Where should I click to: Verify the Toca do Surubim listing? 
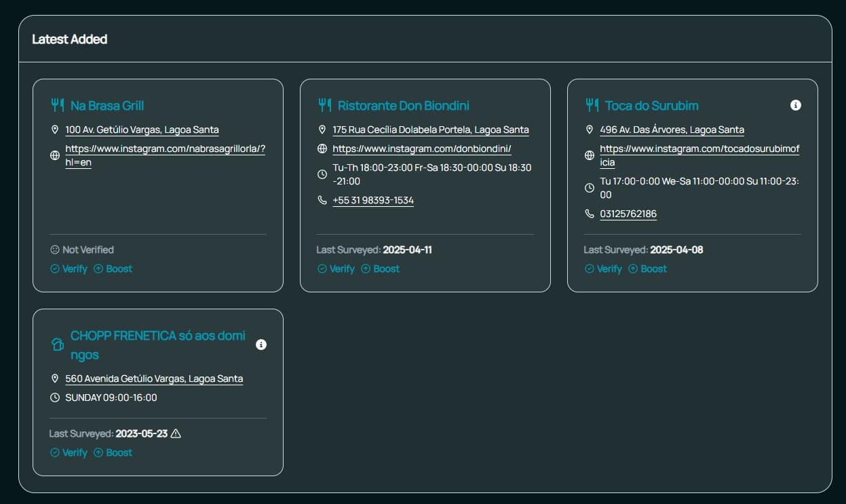click(603, 269)
